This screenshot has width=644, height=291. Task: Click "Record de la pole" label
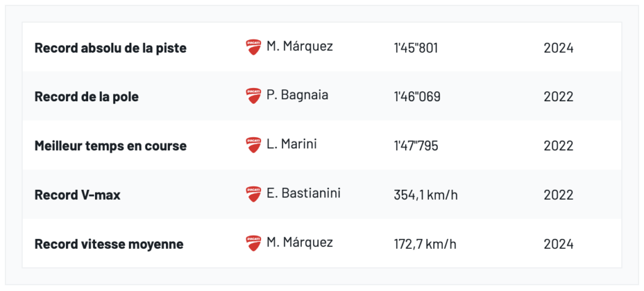click(x=87, y=97)
